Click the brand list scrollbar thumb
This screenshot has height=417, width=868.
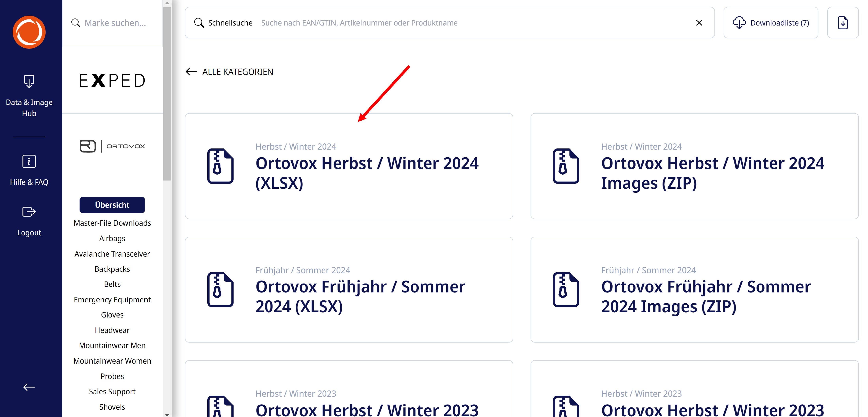click(x=167, y=94)
